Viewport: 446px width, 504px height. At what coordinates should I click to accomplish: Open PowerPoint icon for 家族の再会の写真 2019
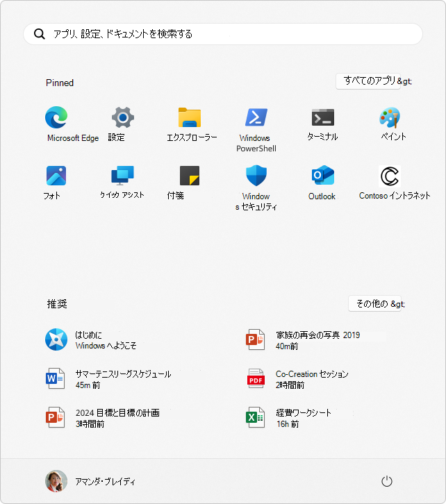pos(256,339)
